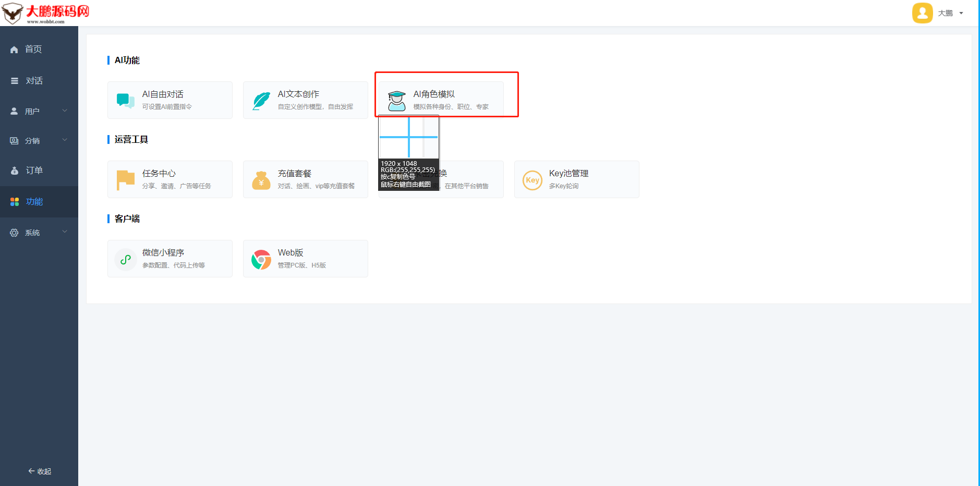Viewport: 980px width, 486px height.
Task: Click the 充值套餐 money bag icon
Action: coord(261,180)
